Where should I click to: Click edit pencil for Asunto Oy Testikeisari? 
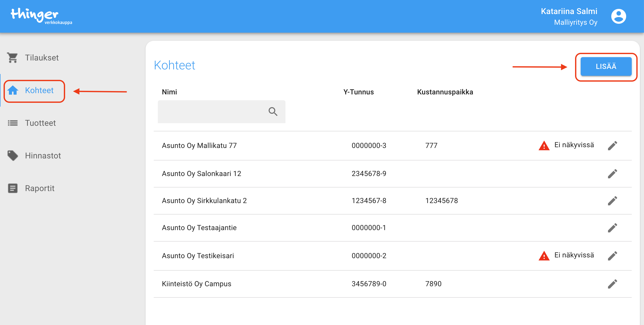tap(612, 256)
